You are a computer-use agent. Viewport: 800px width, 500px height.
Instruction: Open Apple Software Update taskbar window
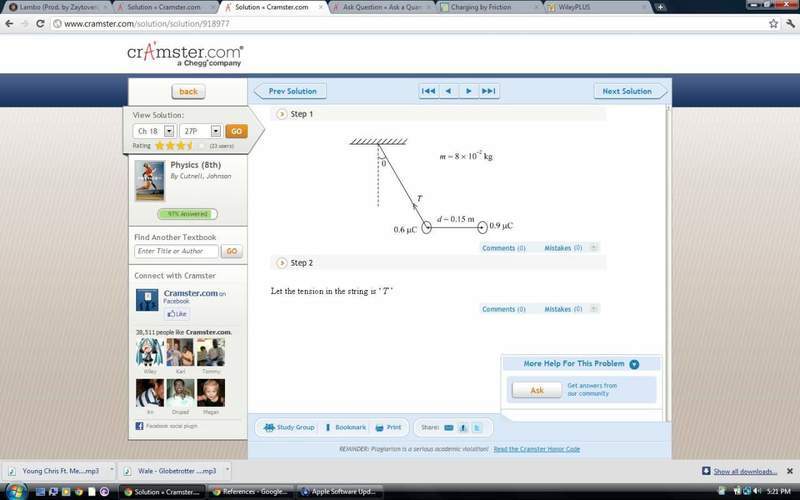pos(339,491)
